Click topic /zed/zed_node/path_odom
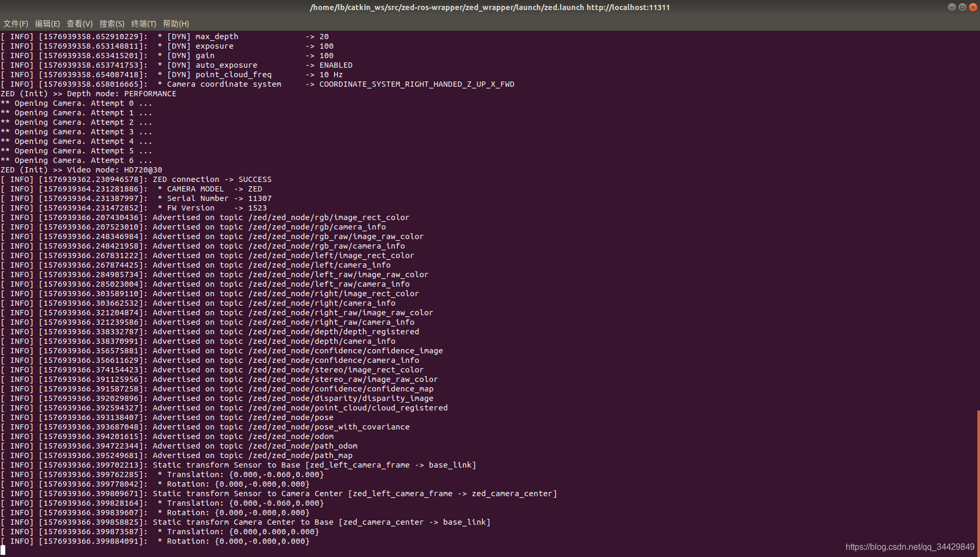Image resolution: width=980 pixels, height=557 pixels. coord(303,446)
